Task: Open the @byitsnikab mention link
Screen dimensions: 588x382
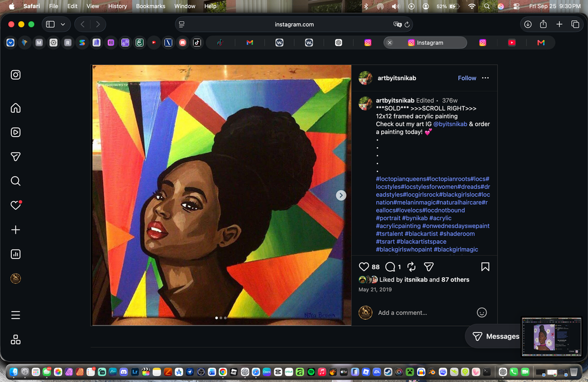Action: [x=450, y=124]
